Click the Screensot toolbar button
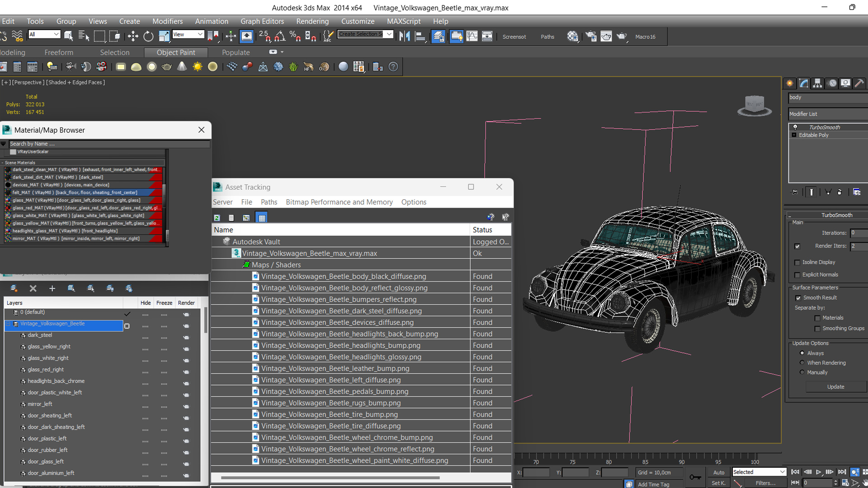Image resolution: width=868 pixels, height=488 pixels. tap(514, 37)
